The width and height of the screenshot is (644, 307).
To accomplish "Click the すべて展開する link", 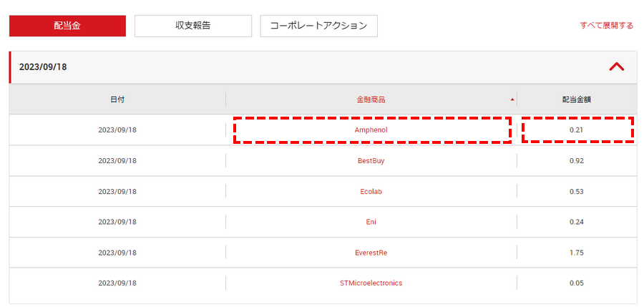I will [x=607, y=26].
